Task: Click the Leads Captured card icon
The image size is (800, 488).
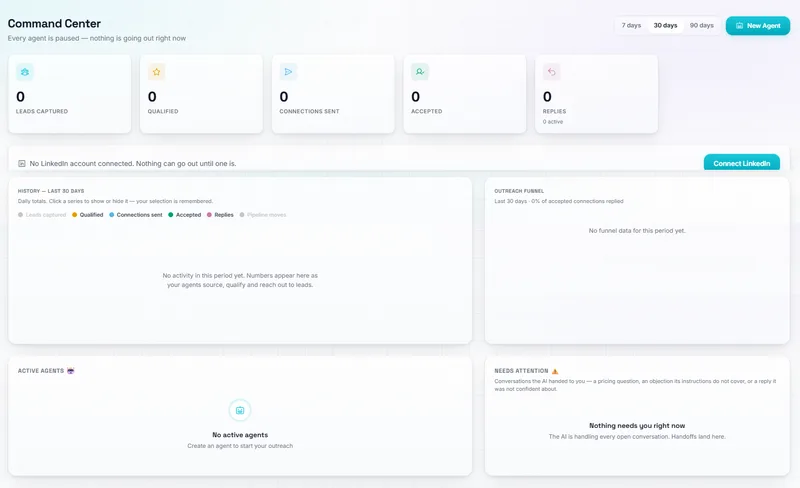Action: coord(24,72)
